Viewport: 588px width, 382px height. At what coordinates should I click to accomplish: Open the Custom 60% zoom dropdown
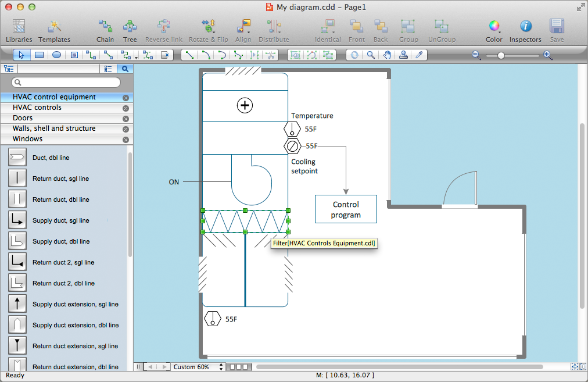pyautogui.click(x=199, y=367)
